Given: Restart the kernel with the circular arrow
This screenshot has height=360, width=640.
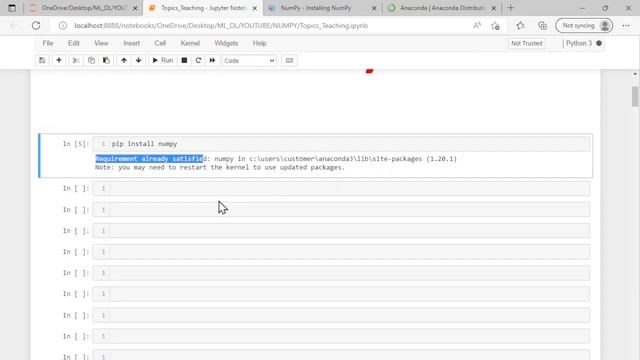Looking at the screenshot, I should pyautogui.click(x=198, y=60).
